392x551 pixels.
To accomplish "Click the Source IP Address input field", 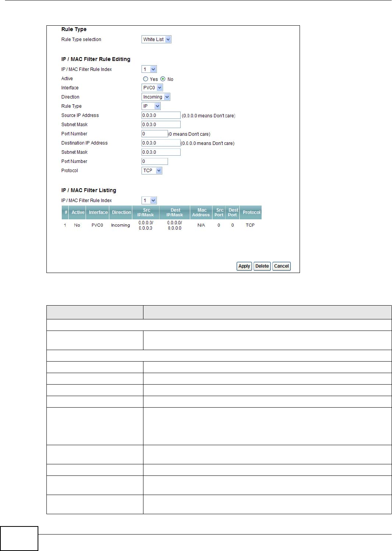I will click(161, 115).
